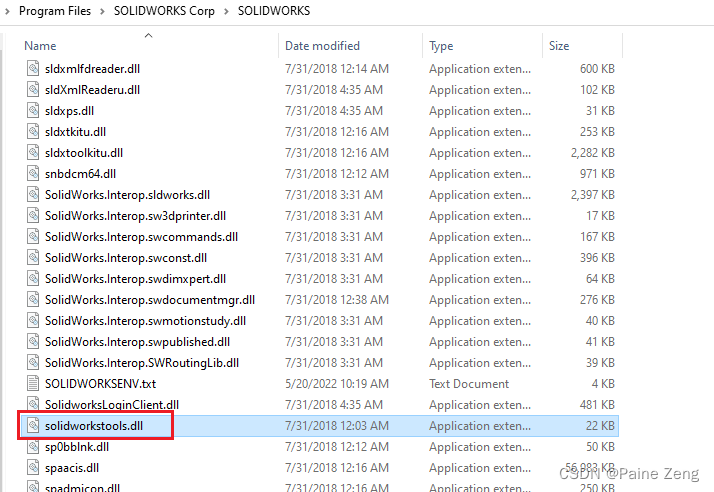Screen dimensions: 714x492
Task: Select the file name snbdcm64.dll
Action: point(80,174)
